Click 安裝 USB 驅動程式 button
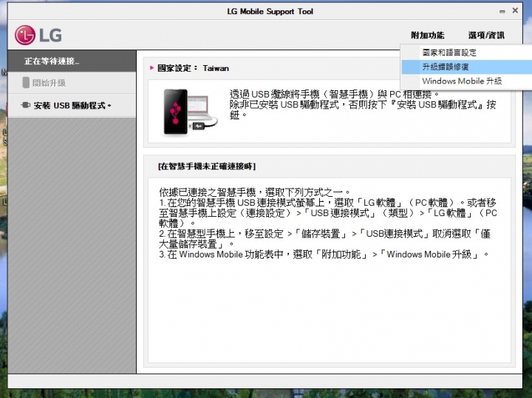Image resolution: width=532 pixels, height=398 pixels. click(x=72, y=106)
